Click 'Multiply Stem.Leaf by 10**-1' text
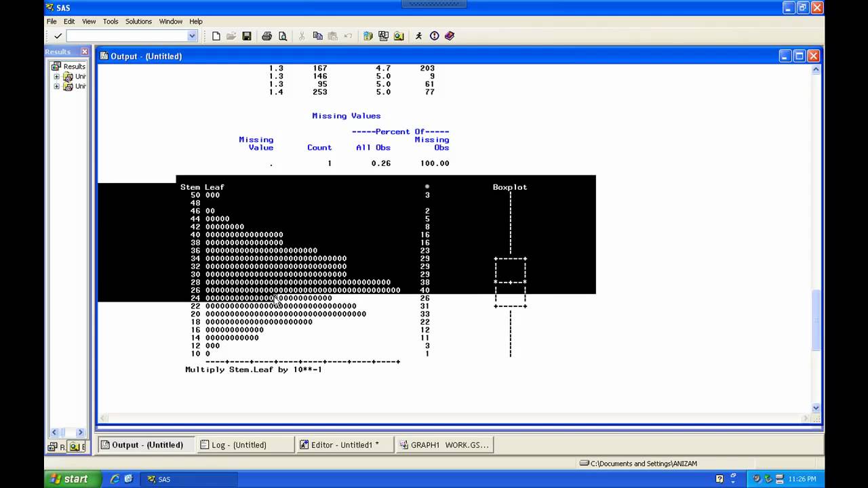The height and width of the screenshot is (488, 868). (254, 369)
